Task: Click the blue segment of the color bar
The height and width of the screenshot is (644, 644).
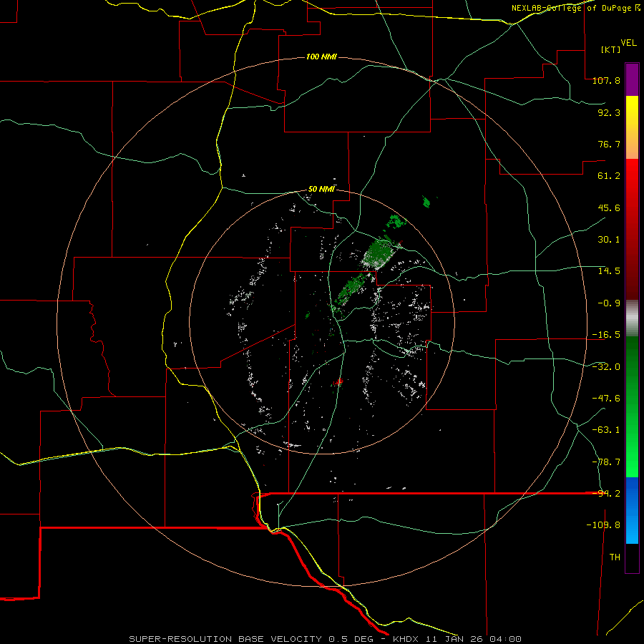Action: [x=632, y=510]
